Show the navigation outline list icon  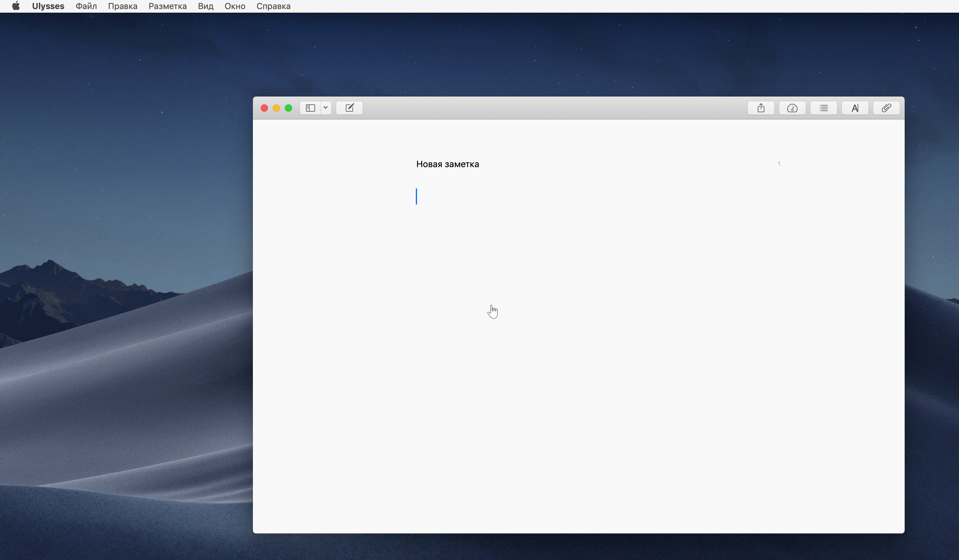click(824, 108)
